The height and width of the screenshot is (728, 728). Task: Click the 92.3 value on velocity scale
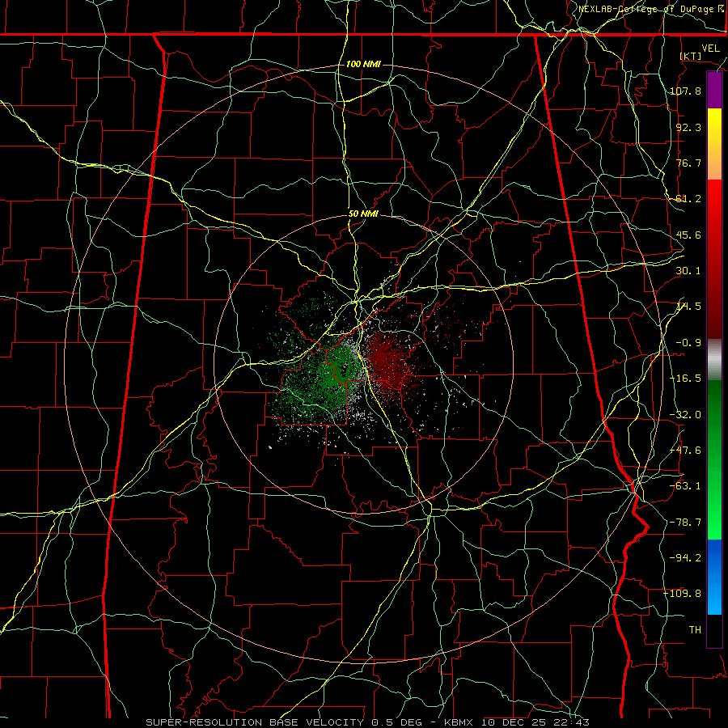pos(688,127)
